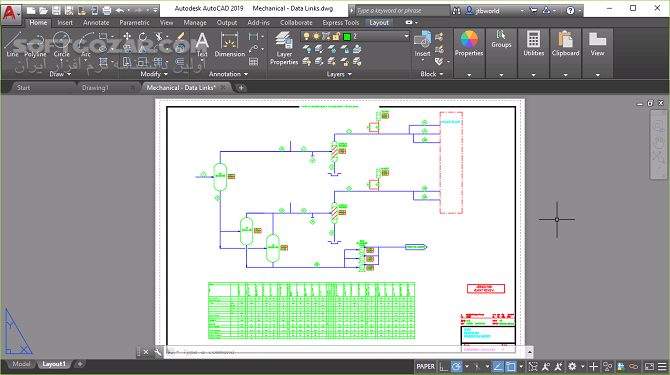Click the Open folder icon in Quick Access
This screenshot has height=375, width=670.
point(43,10)
